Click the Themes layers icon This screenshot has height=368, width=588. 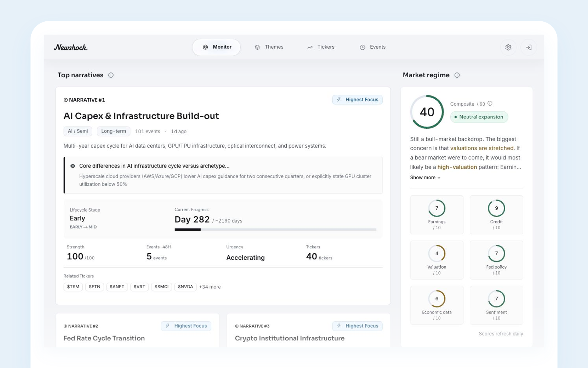pos(257,47)
